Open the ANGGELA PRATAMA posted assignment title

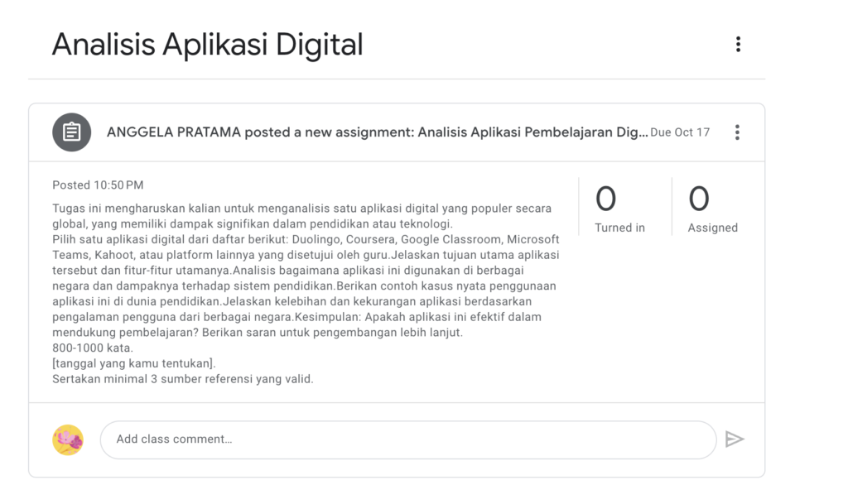(377, 132)
